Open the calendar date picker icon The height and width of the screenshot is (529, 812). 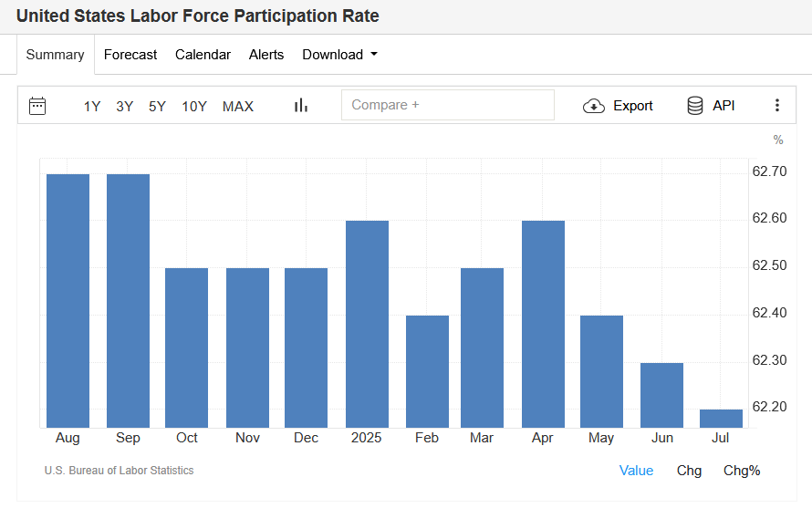point(37,105)
